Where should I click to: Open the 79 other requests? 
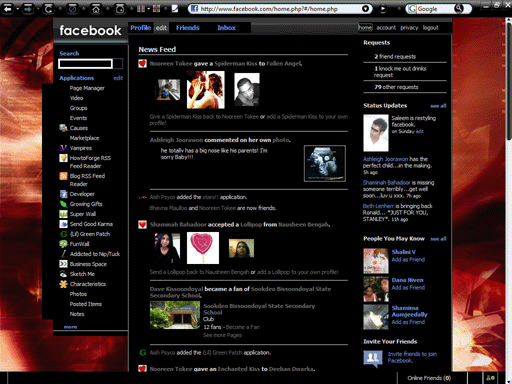click(x=396, y=87)
